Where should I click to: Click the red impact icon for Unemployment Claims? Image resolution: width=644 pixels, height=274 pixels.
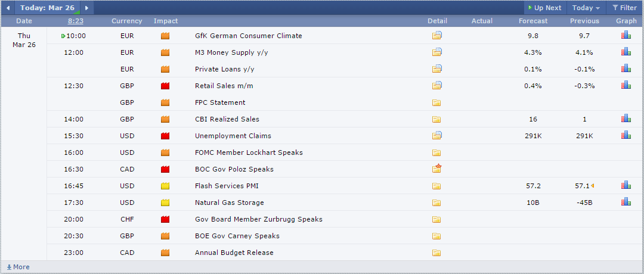tap(165, 136)
